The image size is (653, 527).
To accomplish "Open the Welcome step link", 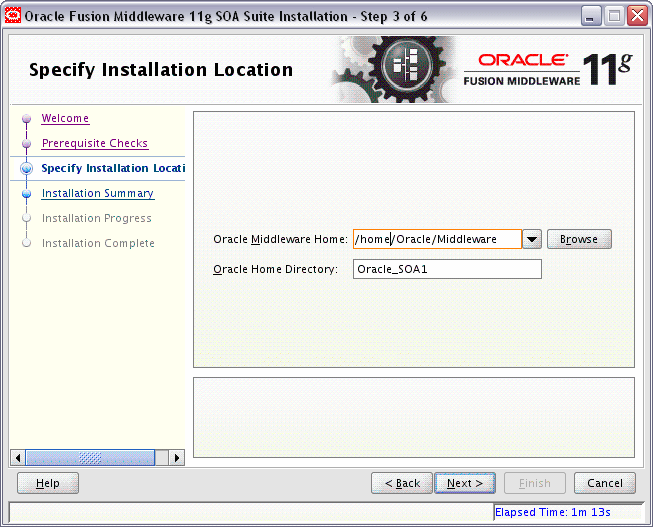I will [65, 118].
